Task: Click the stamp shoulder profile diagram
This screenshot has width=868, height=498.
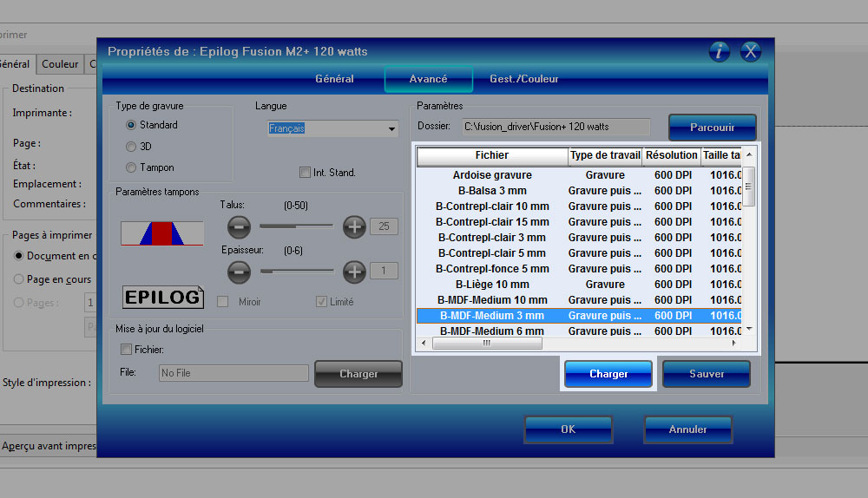Action: pyautogui.click(x=162, y=233)
